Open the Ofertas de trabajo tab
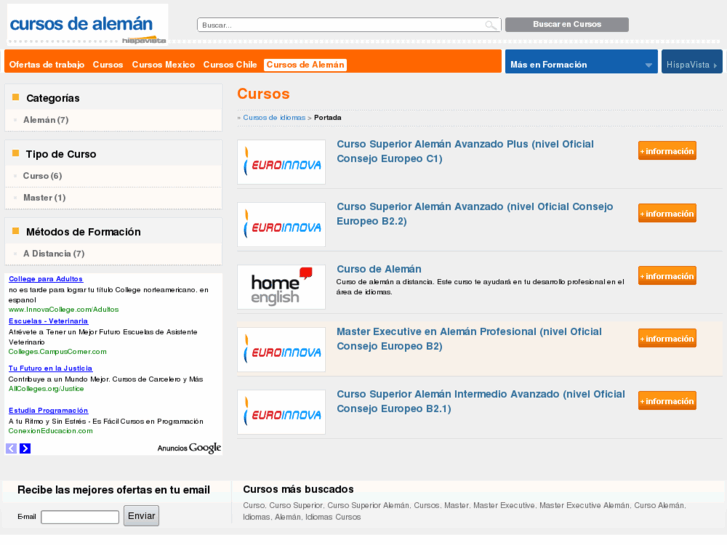The width and height of the screenshot is (727, 545). click(x=47, y=64)
